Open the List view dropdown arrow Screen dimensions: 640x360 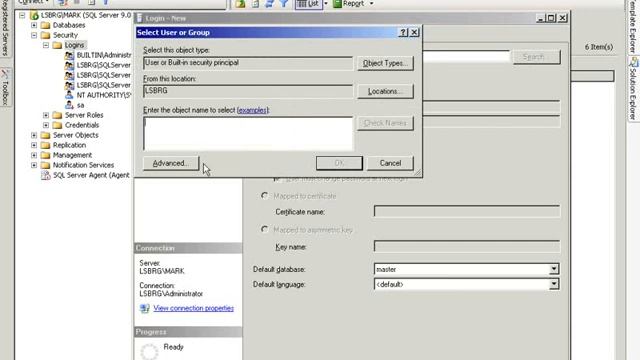coord(326,4)
